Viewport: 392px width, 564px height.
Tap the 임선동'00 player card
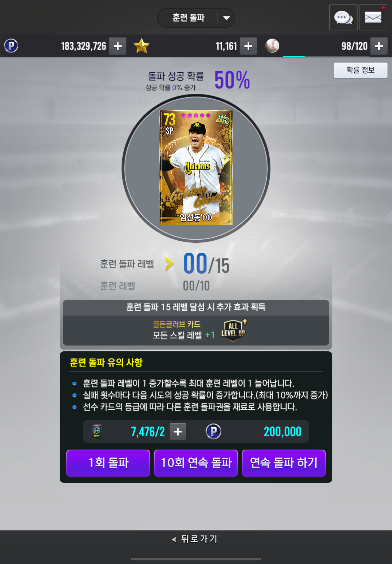196,168
